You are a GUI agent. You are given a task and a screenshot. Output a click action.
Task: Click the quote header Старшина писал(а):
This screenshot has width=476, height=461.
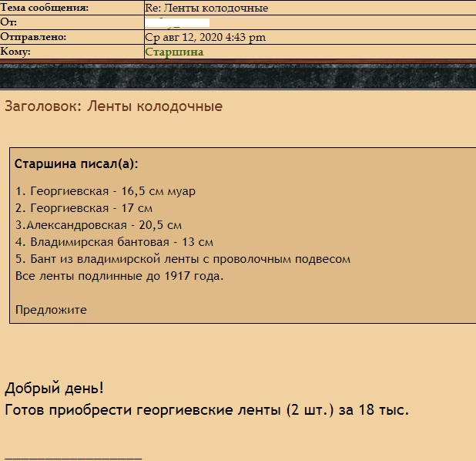coord(76,164)
